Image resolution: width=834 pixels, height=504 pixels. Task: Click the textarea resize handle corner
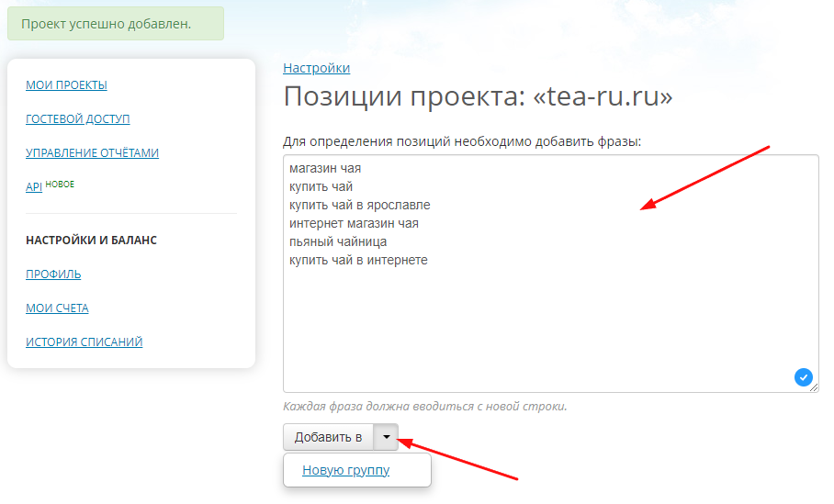coord(814,388)
